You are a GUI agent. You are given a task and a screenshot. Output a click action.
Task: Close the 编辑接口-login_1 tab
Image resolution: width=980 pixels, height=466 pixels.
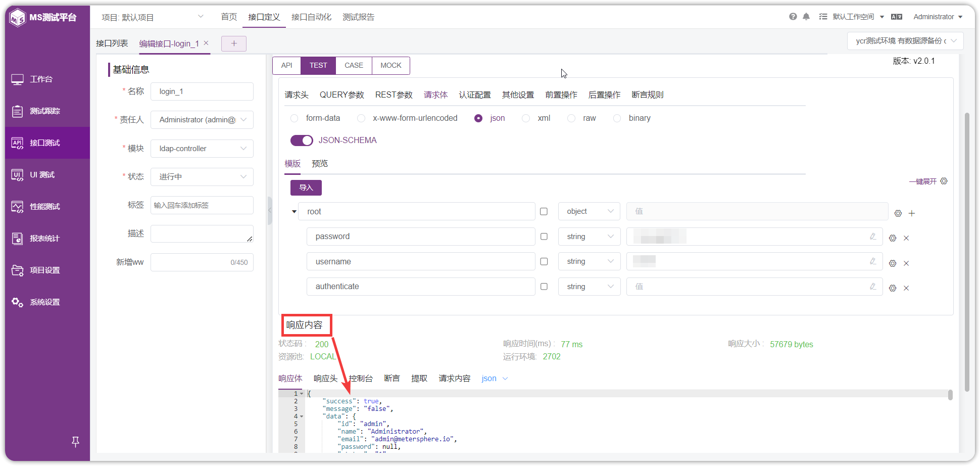206,43
